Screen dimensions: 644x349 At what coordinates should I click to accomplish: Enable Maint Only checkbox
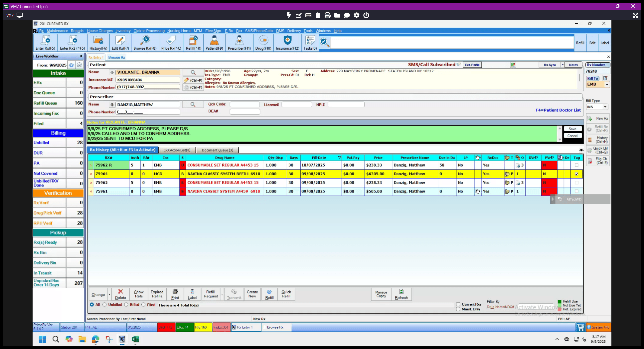[458, 309]
